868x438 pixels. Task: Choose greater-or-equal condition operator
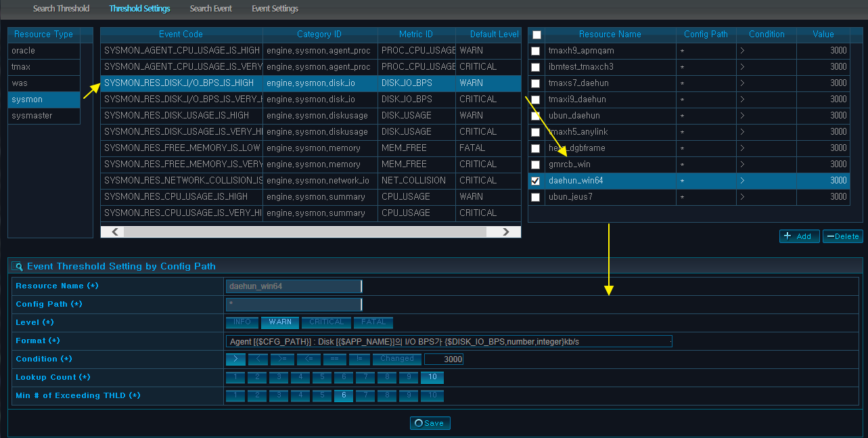tap(282, 359)
